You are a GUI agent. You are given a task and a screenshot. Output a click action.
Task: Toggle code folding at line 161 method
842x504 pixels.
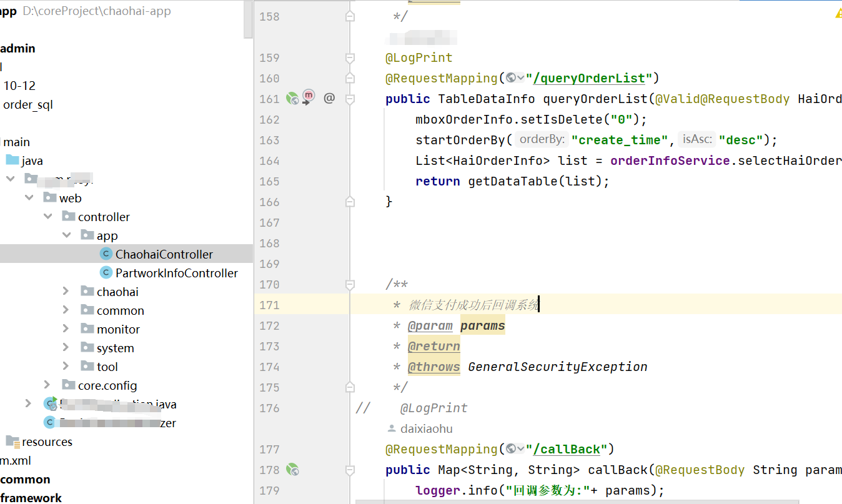click(350, 99)
